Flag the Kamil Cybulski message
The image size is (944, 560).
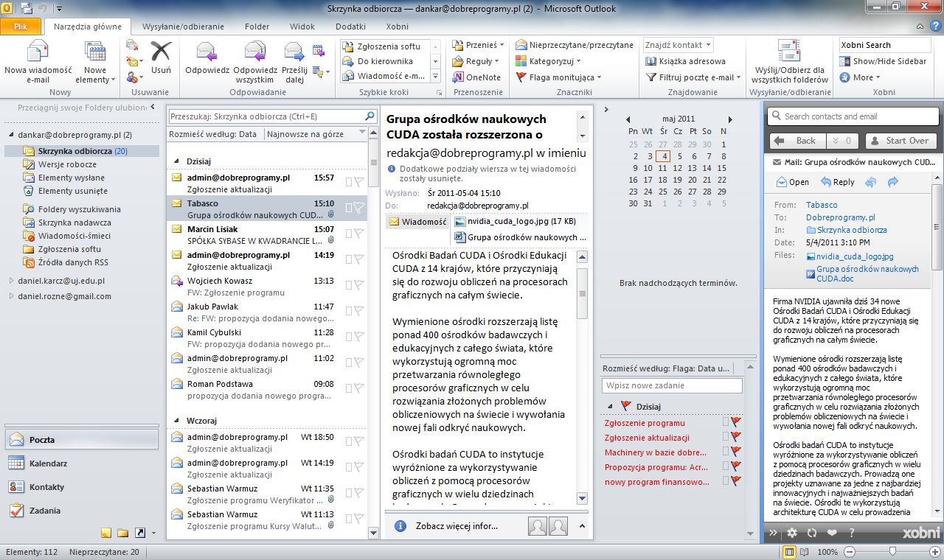[358, 336]
